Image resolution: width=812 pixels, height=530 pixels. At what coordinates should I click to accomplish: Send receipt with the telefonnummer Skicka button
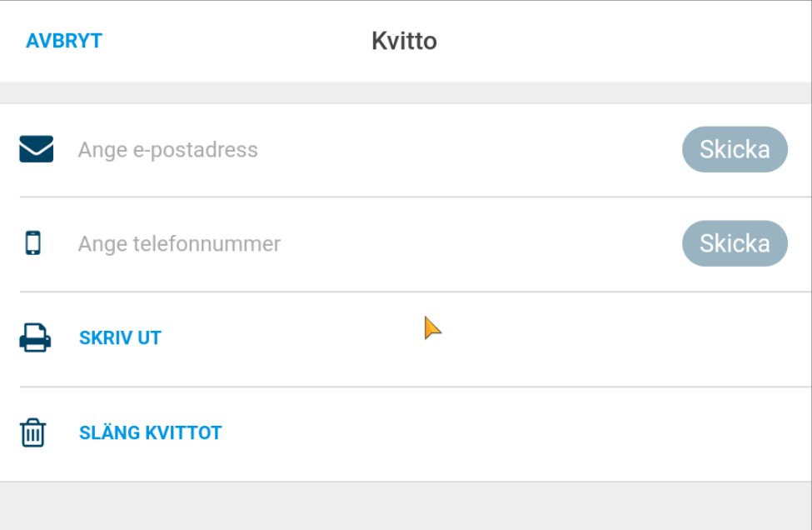(x=735, y=243)
